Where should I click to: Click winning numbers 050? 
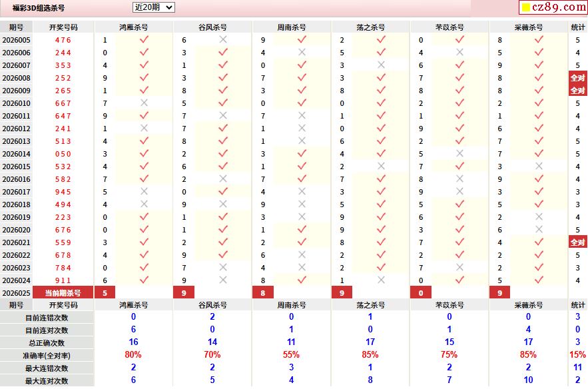[63, 154]
